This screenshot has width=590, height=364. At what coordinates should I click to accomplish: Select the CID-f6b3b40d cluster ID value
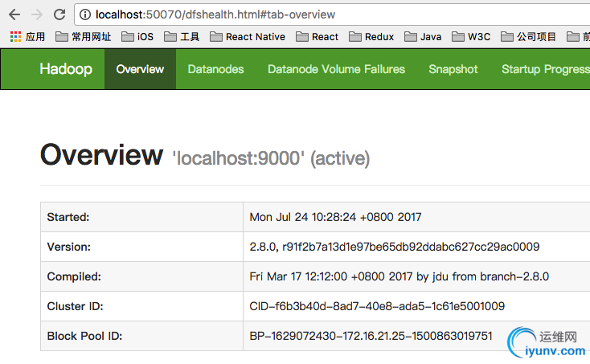pos(377,306)
